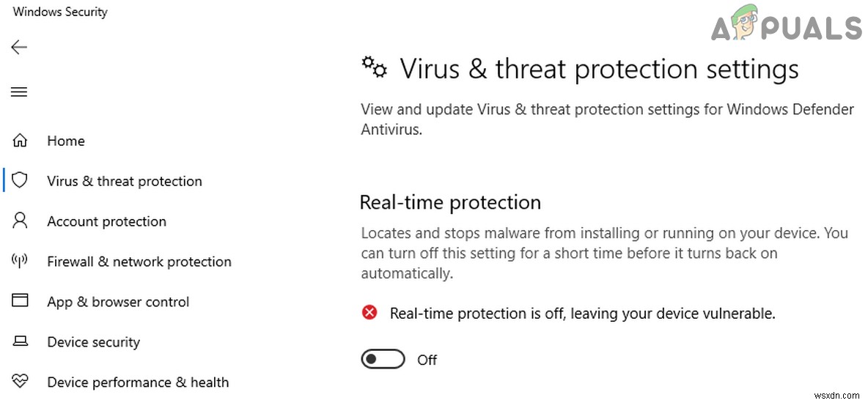Open Account protection section
868x403 pixels.
tap(106, 221)
